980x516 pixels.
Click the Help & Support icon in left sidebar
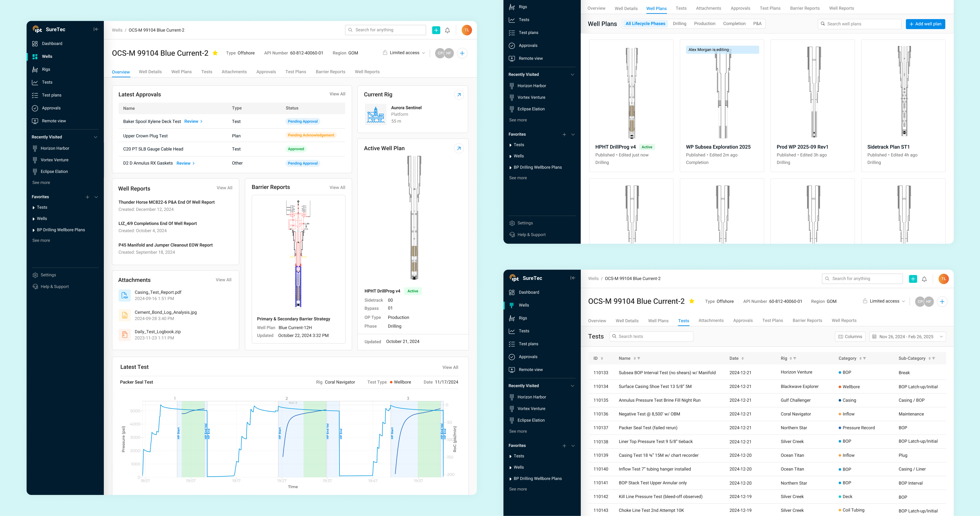35,287
